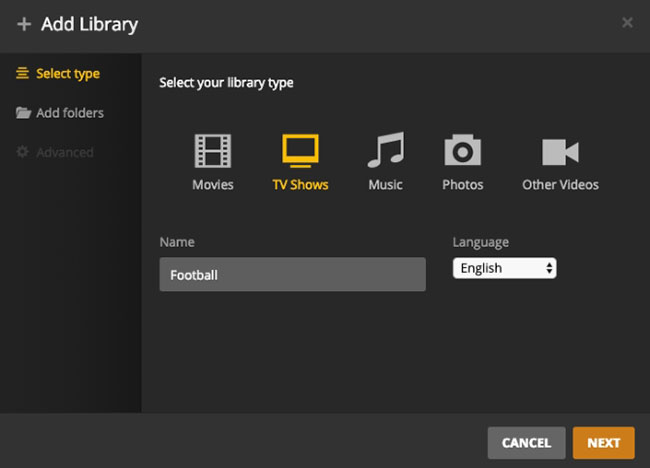Click the Name field containing Football
Image resolution: width=650 pixels, height=468 pixels.
click(292, 274)
